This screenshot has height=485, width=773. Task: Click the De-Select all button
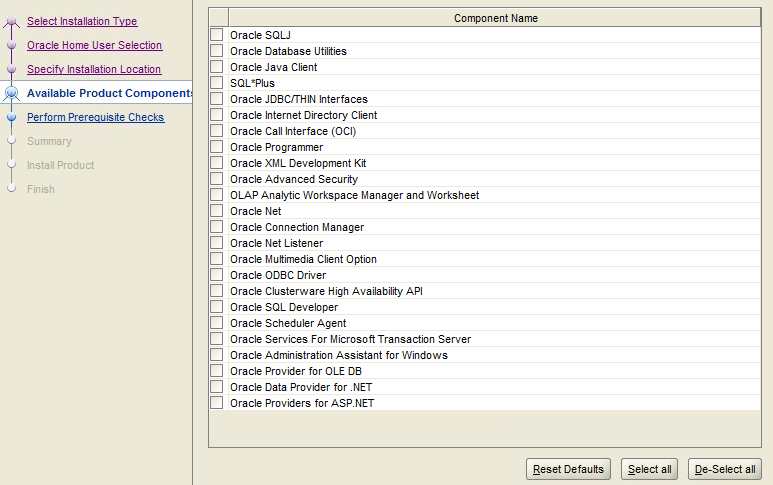(725, 469)
